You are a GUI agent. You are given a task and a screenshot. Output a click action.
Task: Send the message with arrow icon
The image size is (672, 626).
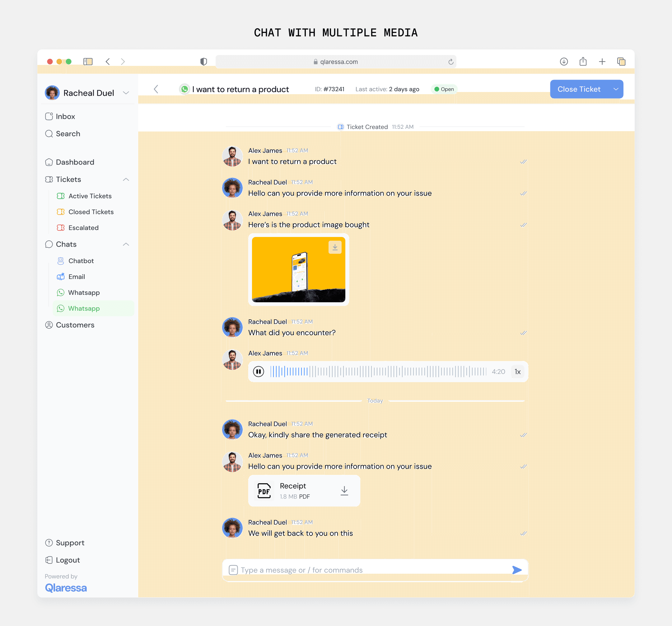click(x=517, y=570)
